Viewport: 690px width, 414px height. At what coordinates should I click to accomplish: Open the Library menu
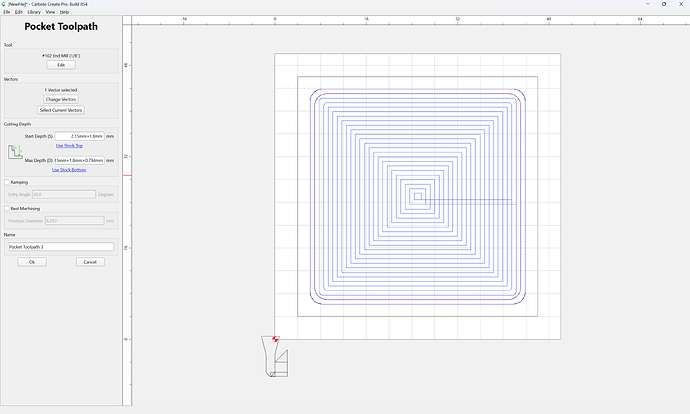pyautogui.click(x=34, y=12)
